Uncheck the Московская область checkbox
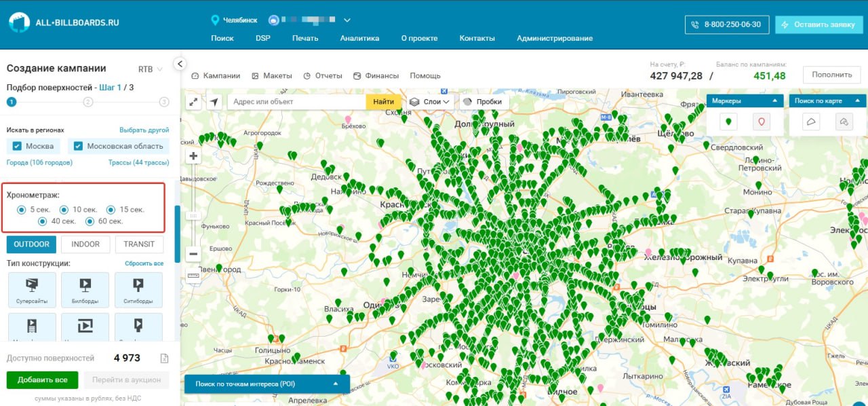868x406 pixels. point(79,146)
